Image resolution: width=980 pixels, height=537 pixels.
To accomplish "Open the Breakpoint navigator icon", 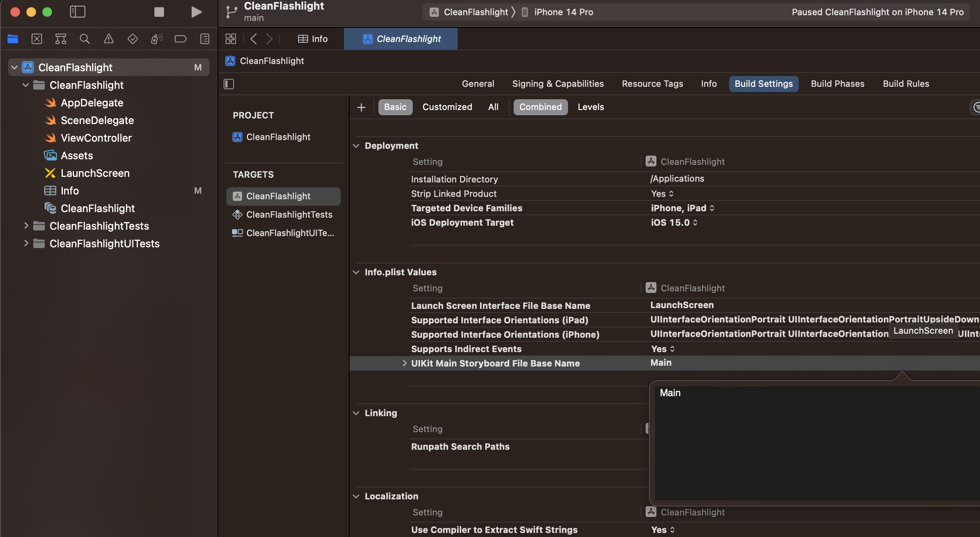I will tap(180, 39).
